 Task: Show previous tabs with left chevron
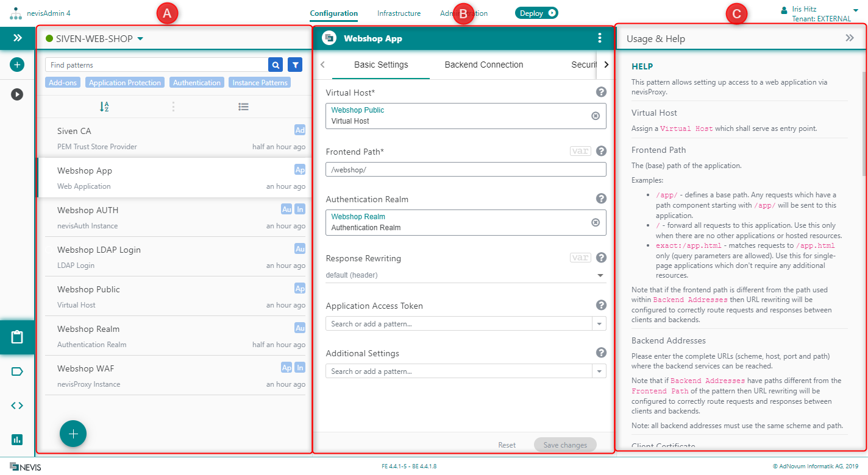[x=322, y=65]
